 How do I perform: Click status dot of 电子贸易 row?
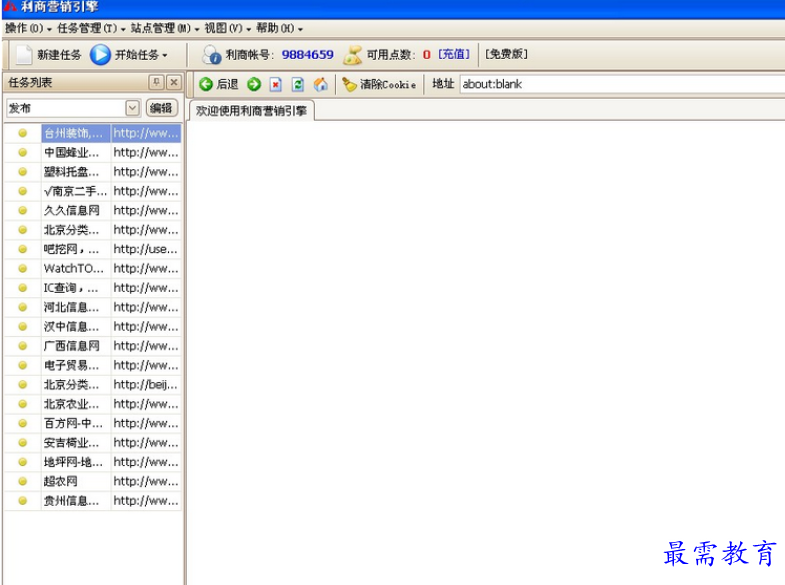tap(23, 365)
